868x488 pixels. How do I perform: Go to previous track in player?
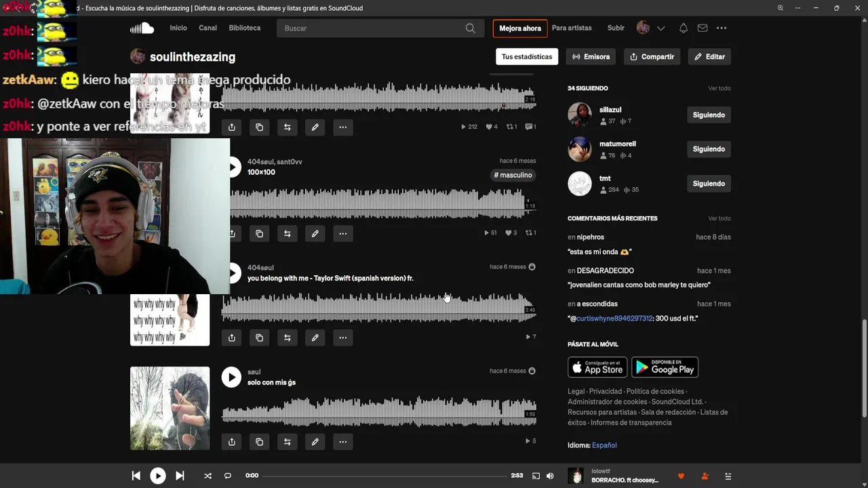(x=136, y=476)
